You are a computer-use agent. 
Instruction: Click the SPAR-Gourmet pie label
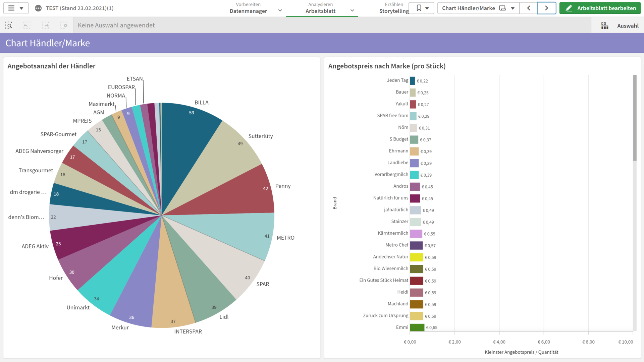[x=58, y=134]
